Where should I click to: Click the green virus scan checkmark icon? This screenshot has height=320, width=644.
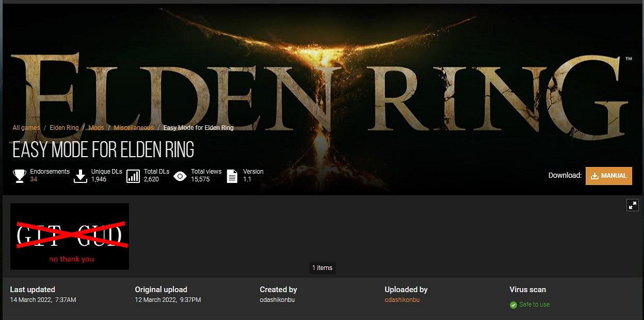point(513,305)
